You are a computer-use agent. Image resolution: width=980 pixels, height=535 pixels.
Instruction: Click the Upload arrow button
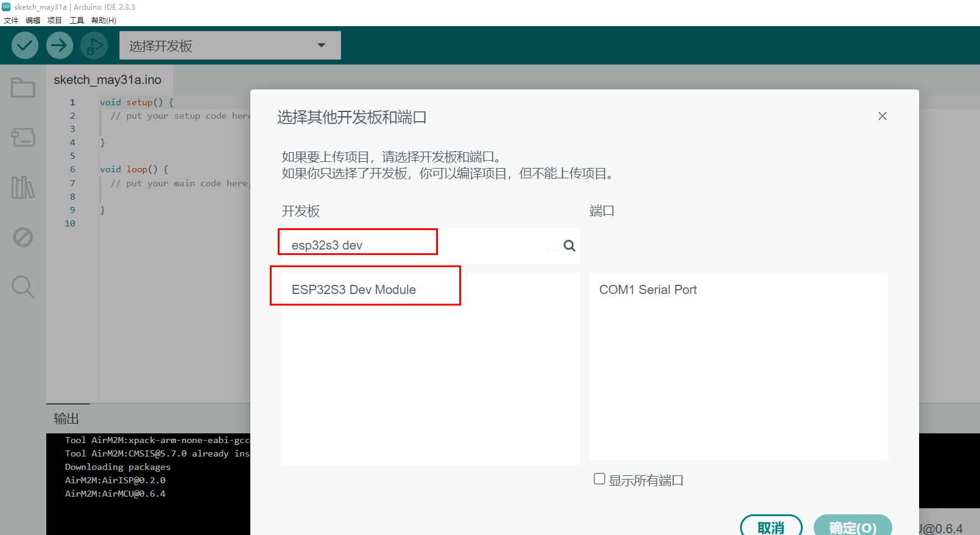pos(60,46)
